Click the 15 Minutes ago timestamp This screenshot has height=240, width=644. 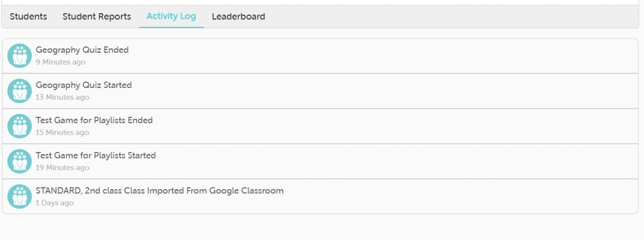pos(62,133)
